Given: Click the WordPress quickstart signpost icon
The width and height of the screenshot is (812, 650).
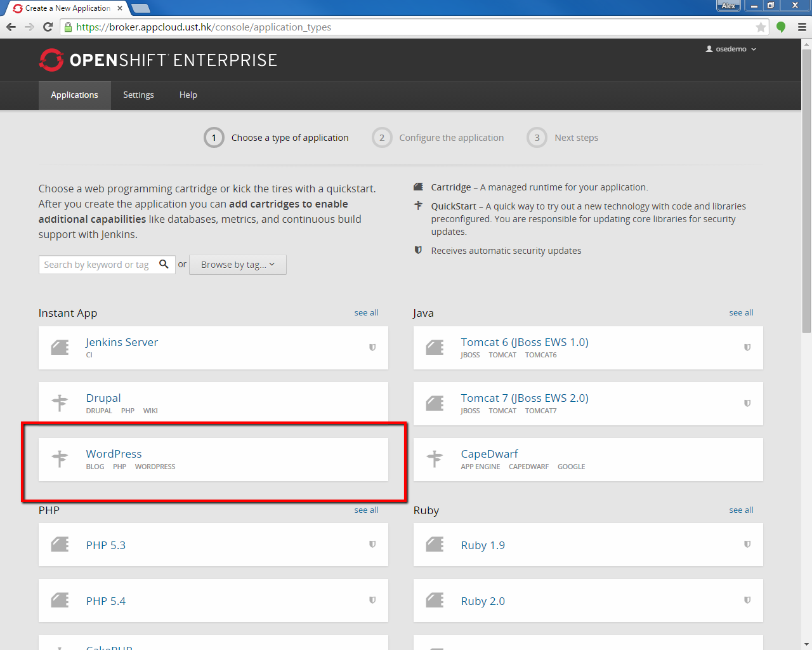Looking at the screenshot, I should pyautogui.click(x=60, y=459).
